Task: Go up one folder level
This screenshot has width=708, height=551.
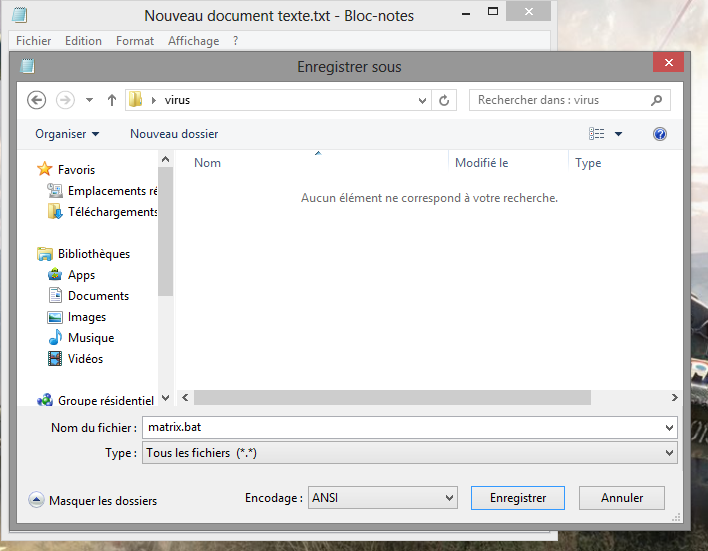Action: [112, 100]
